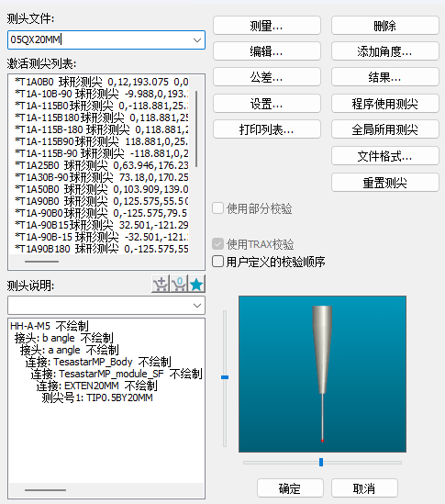This screenshot has height=504, width=445.
Task: Toggle 使用TRAX检验 checkbox
Action: (x=217, y=244)
